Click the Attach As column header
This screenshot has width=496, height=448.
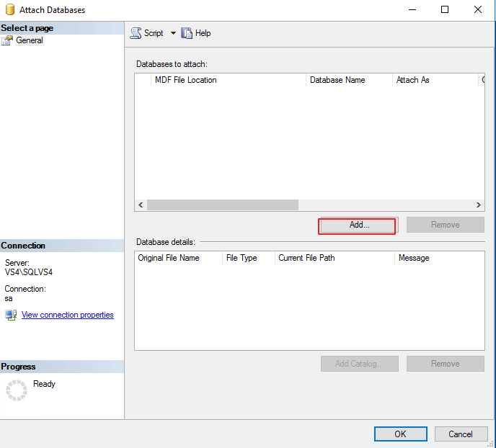pos(435,80)
